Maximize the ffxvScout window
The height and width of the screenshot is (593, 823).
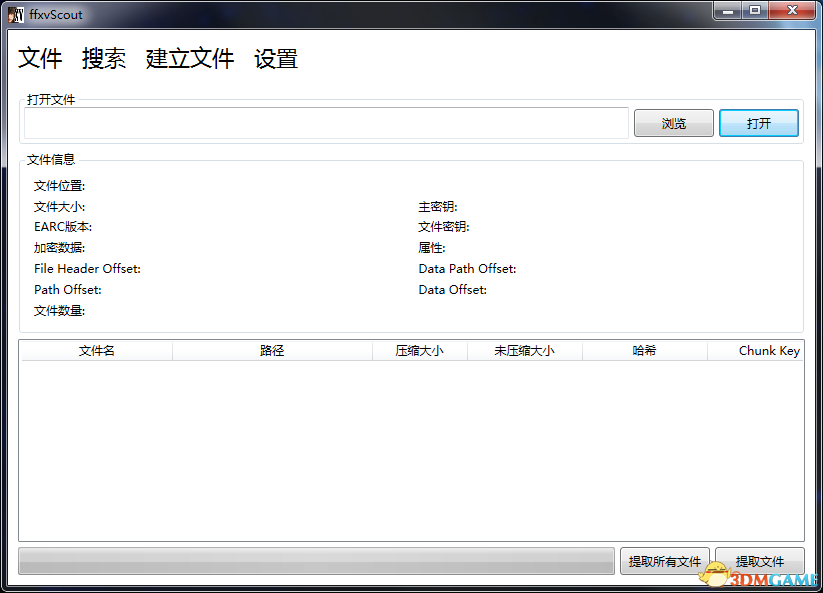click(x=754, y=11)
